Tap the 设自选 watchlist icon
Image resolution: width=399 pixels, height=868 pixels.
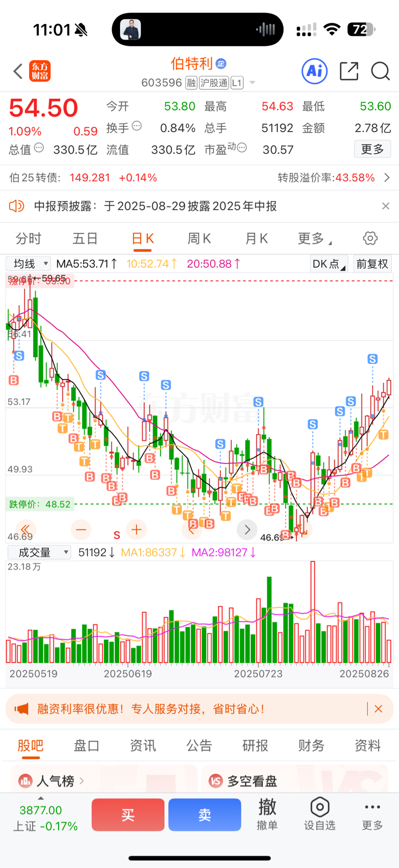320,814
